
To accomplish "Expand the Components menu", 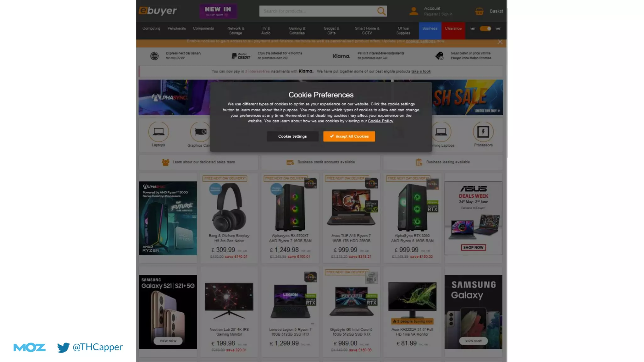I will [203, 28].
